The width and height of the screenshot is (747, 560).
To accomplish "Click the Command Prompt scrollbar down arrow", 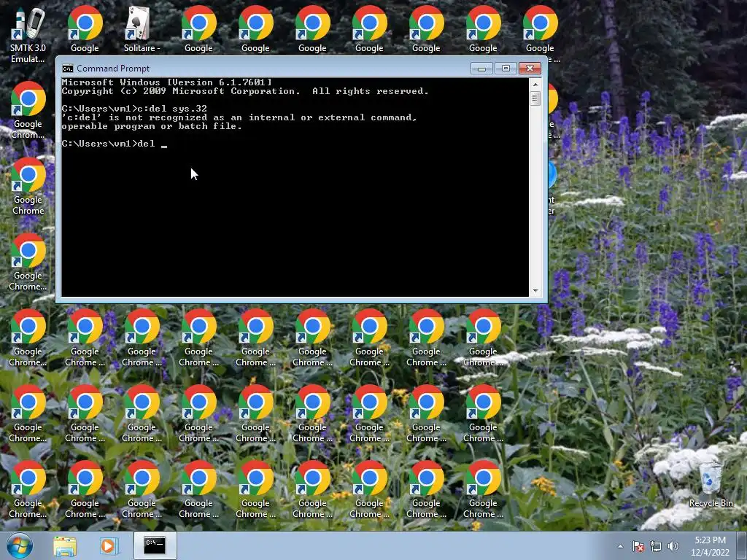I will [535, 291].
